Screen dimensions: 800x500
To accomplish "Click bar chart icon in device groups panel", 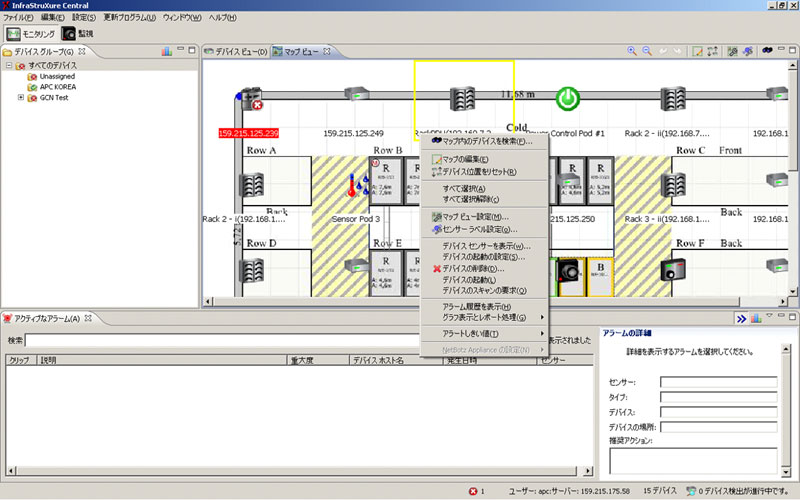I will click(x=166, y=51).
